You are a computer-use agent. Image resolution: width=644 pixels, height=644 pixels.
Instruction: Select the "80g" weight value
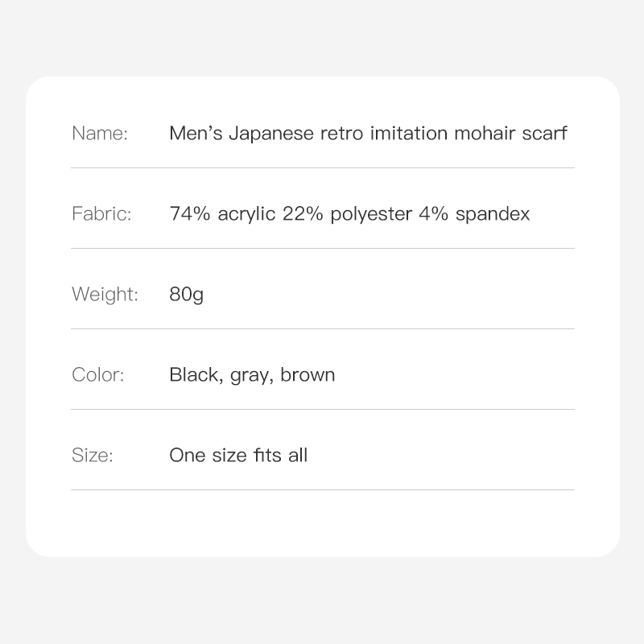click(186, 295)
